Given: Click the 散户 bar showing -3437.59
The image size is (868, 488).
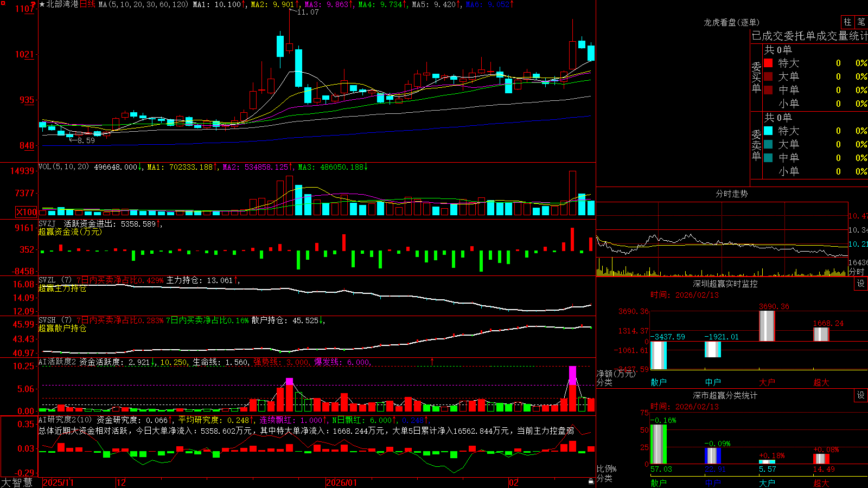Looking at the screenshot, I should 659,355.
